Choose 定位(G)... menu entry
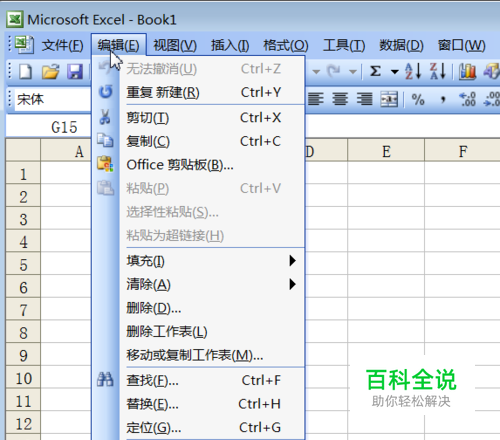Image resolution: width=500 pixels, height=440 pixels. [199, 428]
